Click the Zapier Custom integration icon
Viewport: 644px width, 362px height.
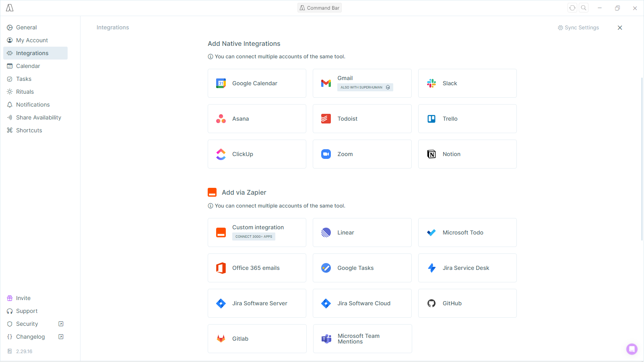[x=221, y=232]
